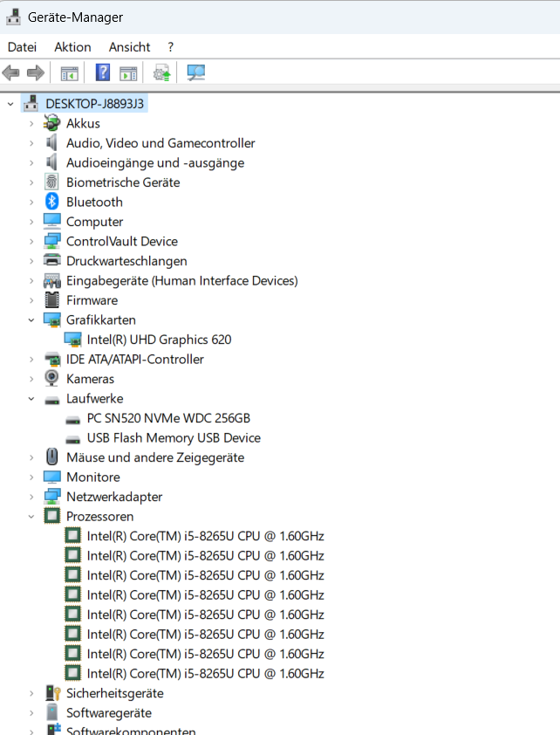Viewport: 560px width, 735px height.
Task: Open the Ansicht menu
Action: coord(130,47)
